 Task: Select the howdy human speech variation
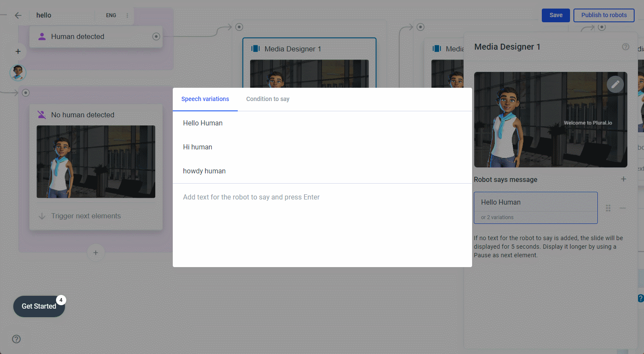322,171
